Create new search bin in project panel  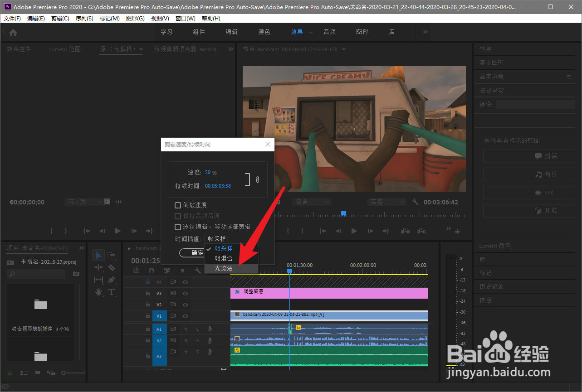(76, 274)
